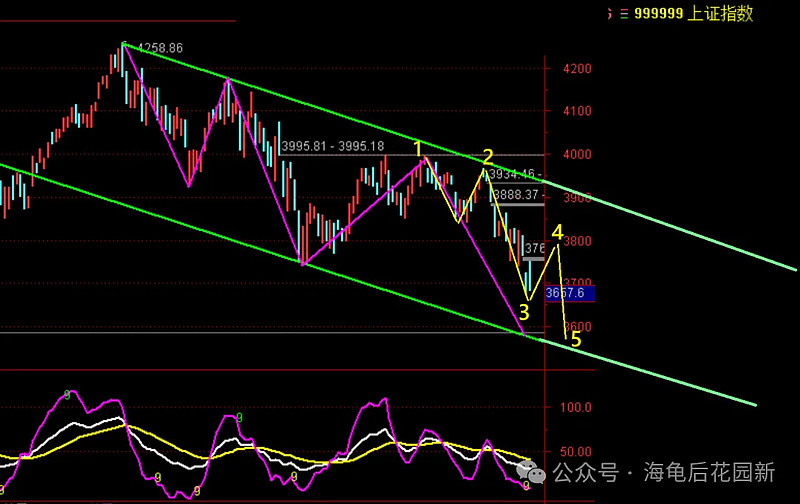Click the three-bar menu icon beside 999999
The image size is (800, 504).
tap(624, 14)
